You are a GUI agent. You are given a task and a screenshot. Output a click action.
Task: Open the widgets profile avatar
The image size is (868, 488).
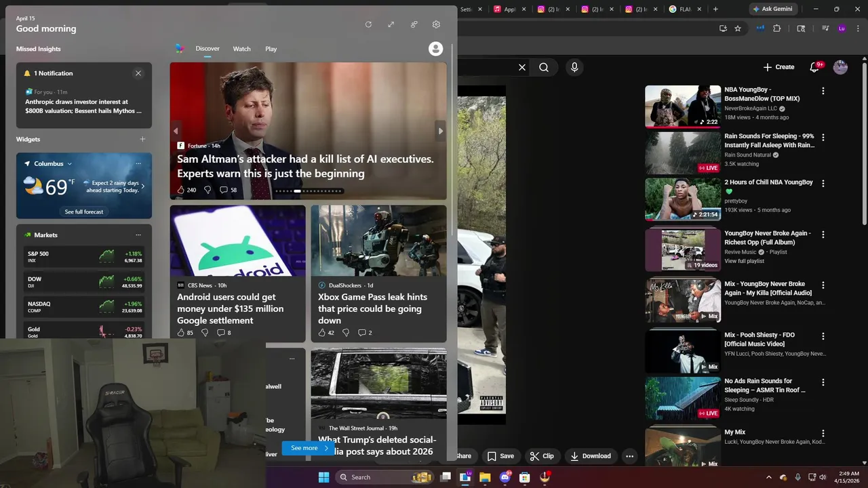[436, 49]
